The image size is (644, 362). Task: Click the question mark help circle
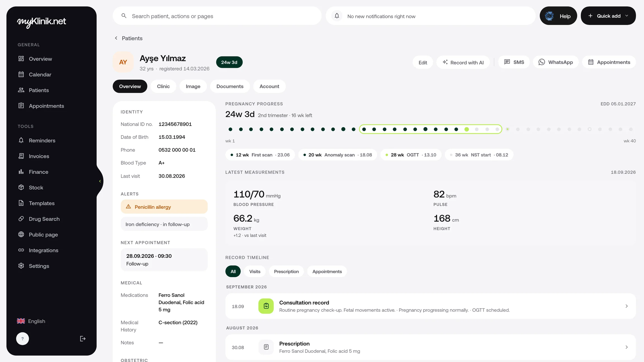[23, 339]
